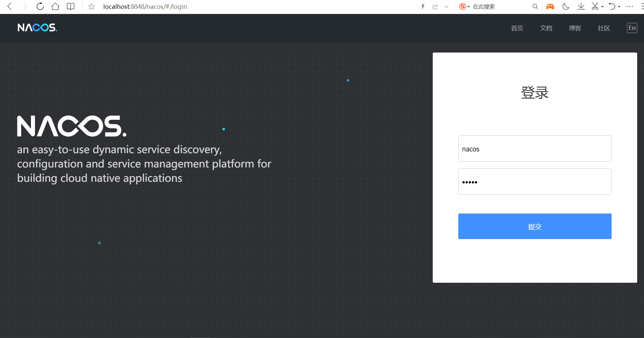Click the orange game controller icon
The width and height of the screenshot is (644, 338).
pos(550,6)
